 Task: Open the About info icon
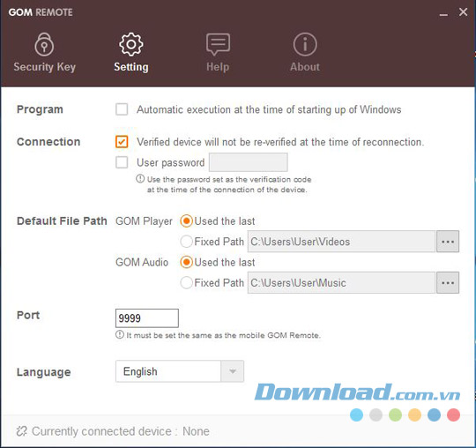click(305, 45)
